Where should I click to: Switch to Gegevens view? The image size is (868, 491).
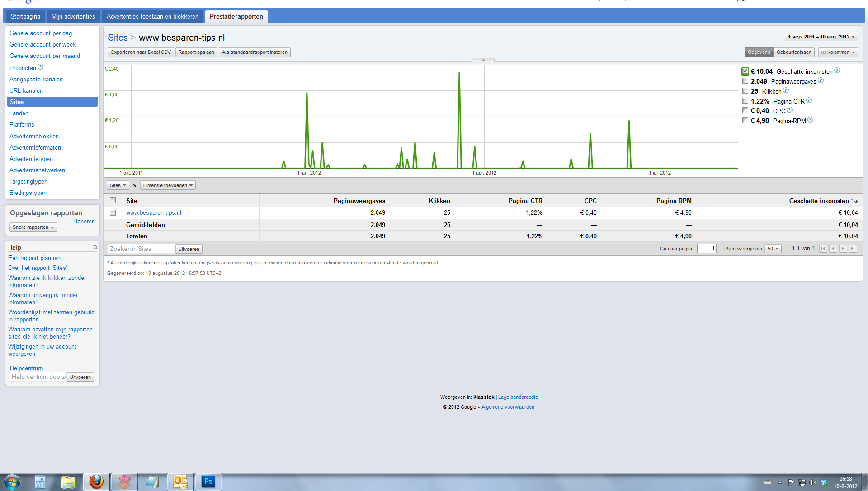click(759, 52)
